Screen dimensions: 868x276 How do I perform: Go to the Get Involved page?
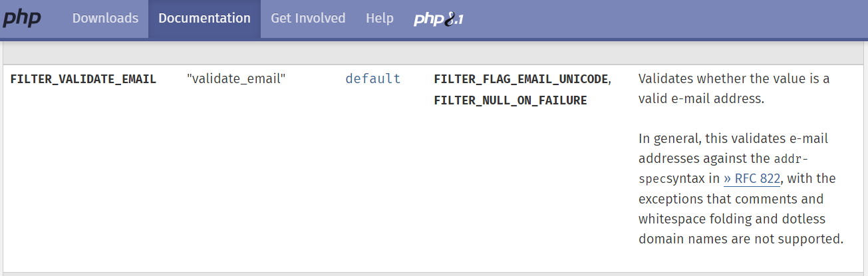click(x=308, y=19)
